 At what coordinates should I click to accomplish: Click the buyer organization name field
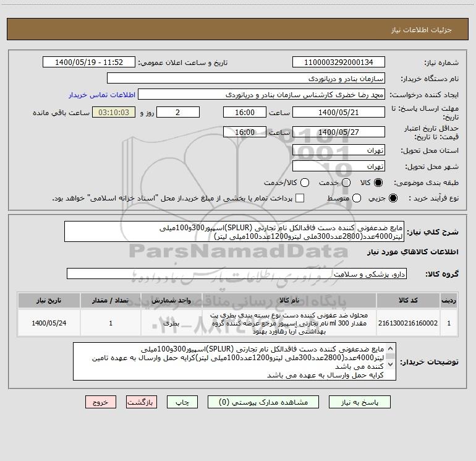[x=246, y=78]
